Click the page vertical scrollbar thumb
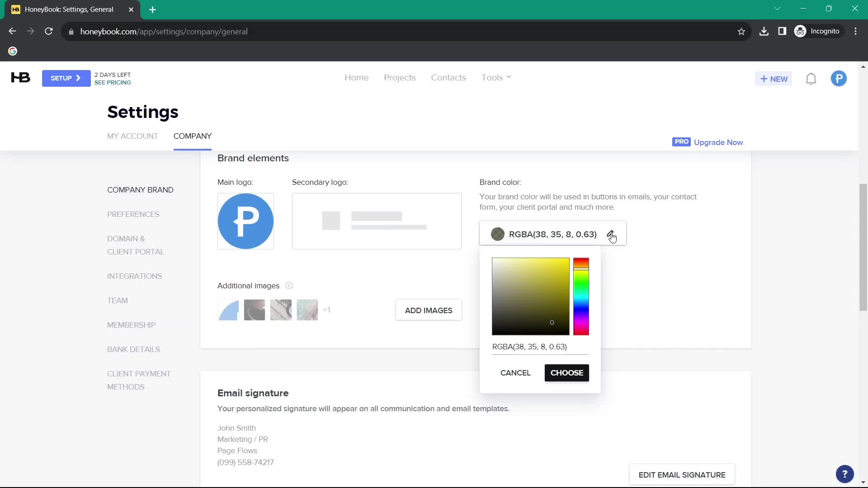This screenshot has width=868, height=488. (863, 247)
